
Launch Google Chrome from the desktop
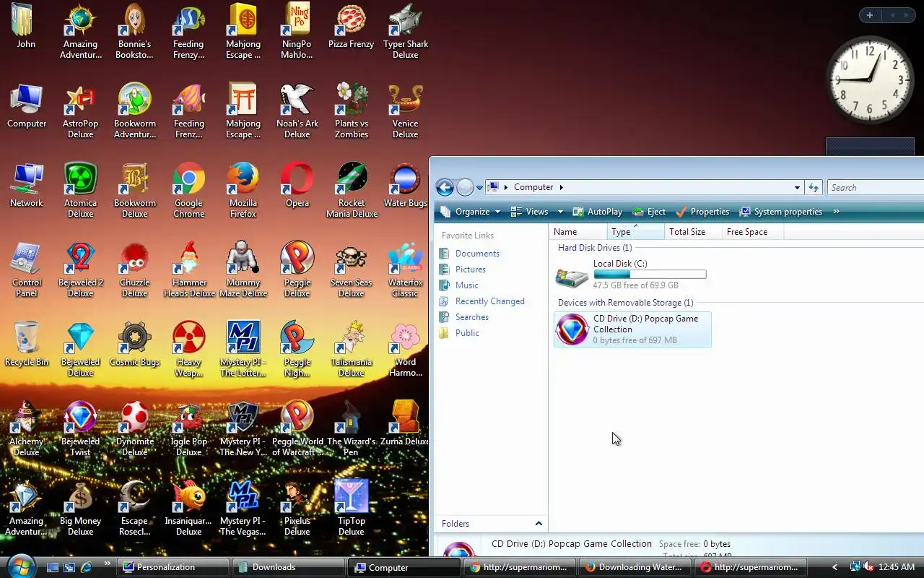pos(188,189)
